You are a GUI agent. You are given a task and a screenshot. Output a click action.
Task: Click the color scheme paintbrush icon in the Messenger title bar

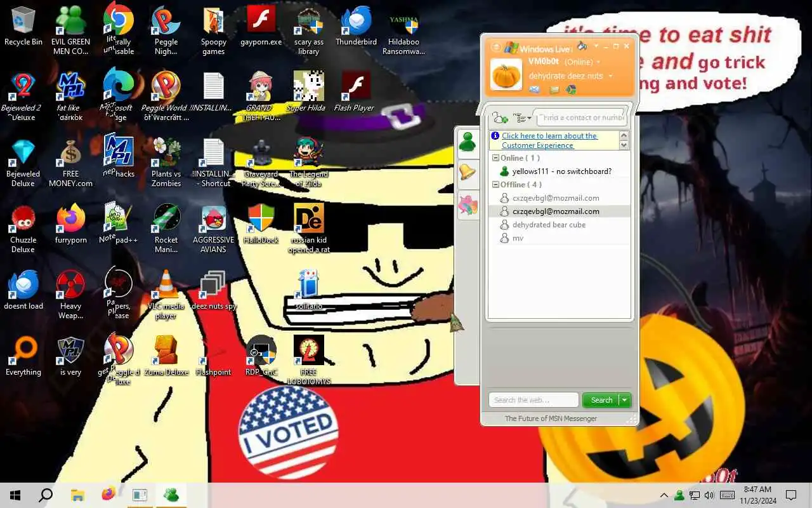[x=582, y=46]
